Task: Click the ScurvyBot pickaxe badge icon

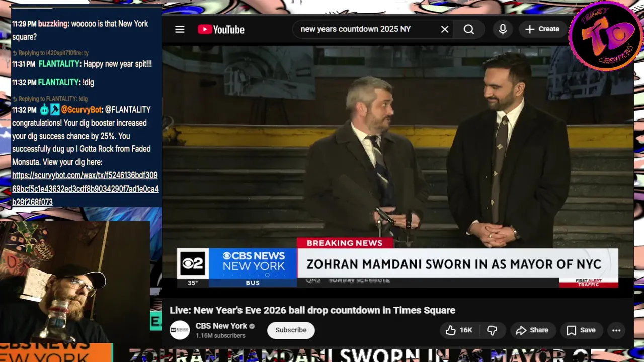Action: tap(55, 110)
